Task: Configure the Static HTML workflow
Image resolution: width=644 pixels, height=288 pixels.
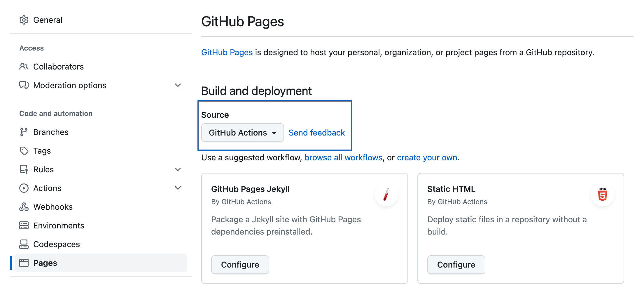Action: tap(456, 265)
